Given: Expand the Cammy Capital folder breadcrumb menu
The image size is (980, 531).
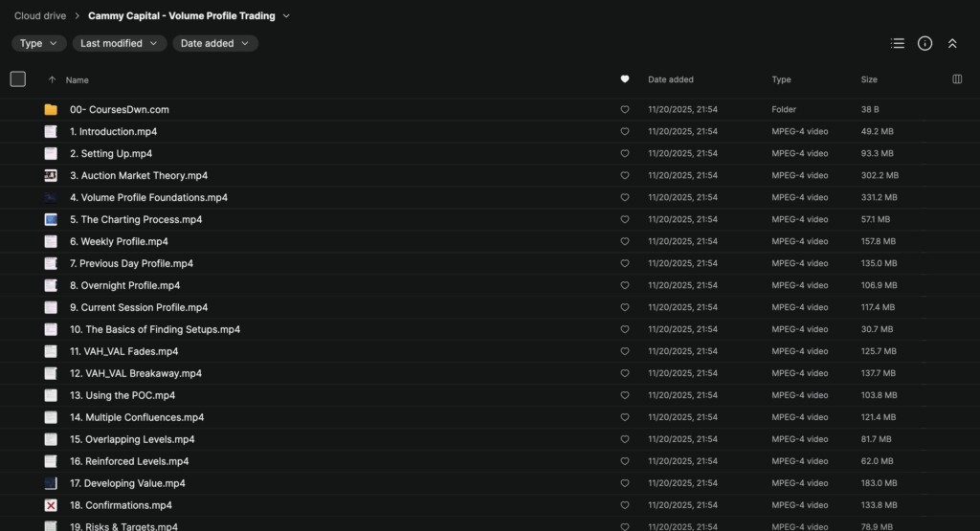Looking at the screenshot, I should [286, 16].
